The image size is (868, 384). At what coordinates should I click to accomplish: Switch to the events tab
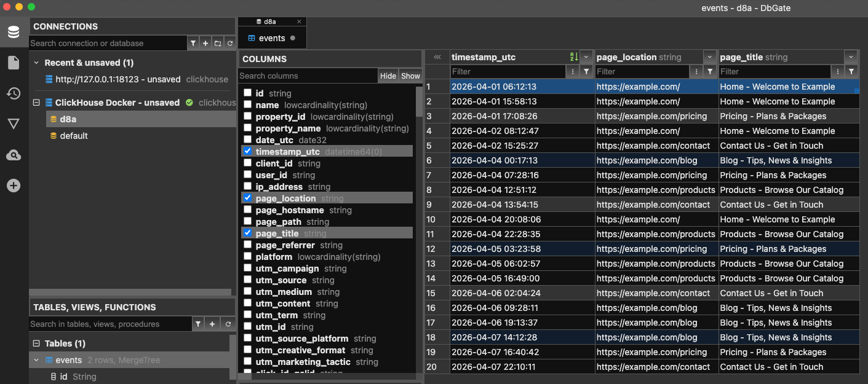point(271,38)
